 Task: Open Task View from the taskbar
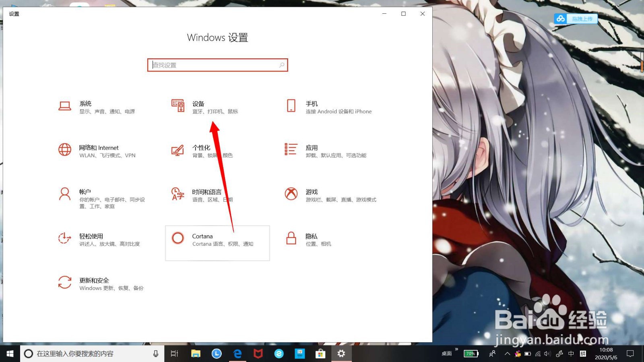coord(174,354)
